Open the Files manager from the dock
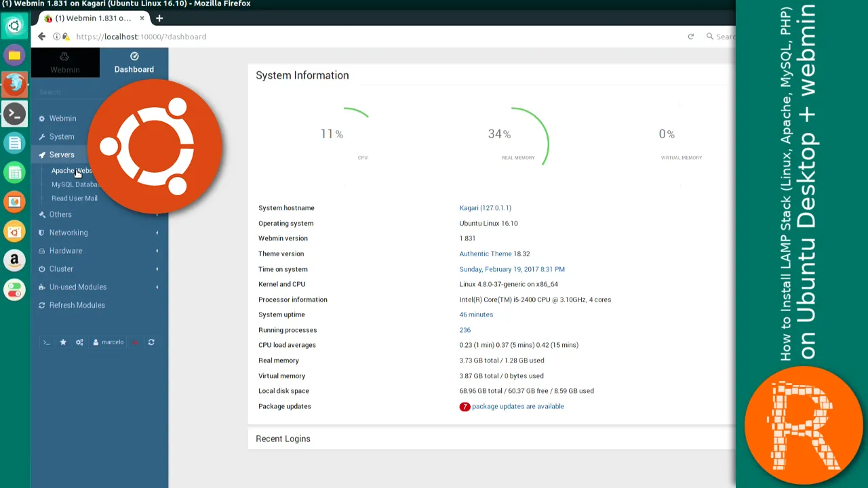The image size is (868, 488). point(14,56)
